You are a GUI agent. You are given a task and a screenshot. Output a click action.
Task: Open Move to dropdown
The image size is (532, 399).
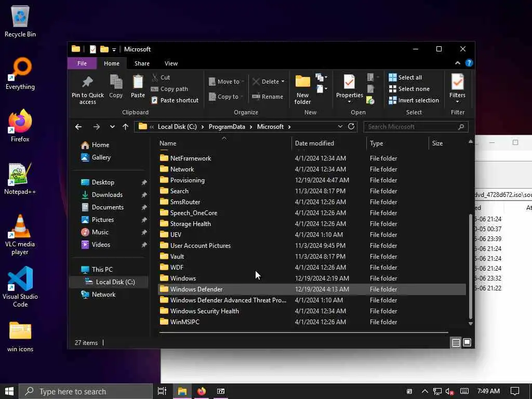[x=227, y=82]
